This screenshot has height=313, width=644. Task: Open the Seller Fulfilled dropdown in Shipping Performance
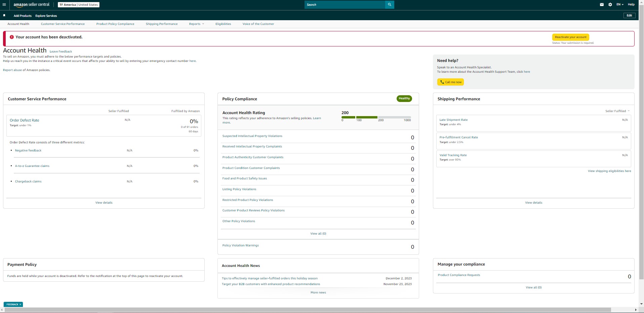pyautogui.click(x=617, y=111)
